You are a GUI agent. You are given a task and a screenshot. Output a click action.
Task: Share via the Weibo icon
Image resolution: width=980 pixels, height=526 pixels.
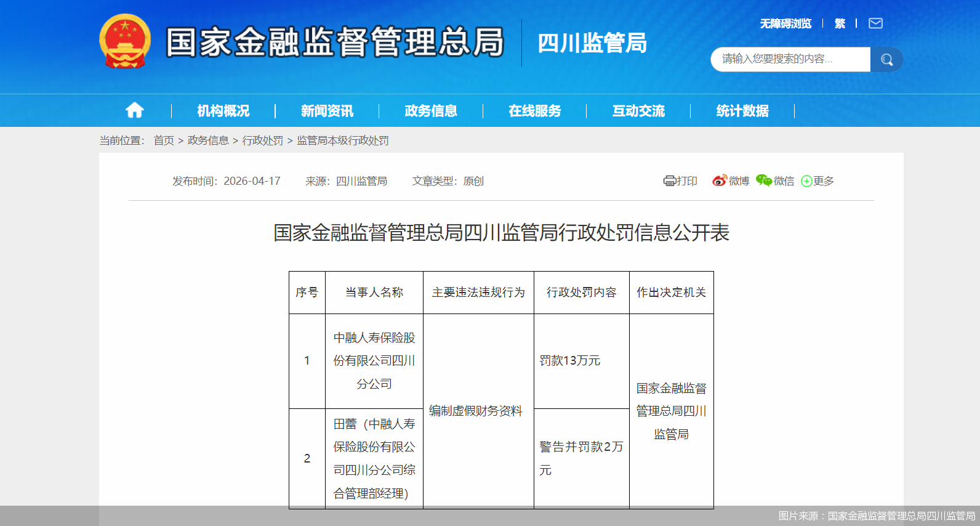(720, 180)
